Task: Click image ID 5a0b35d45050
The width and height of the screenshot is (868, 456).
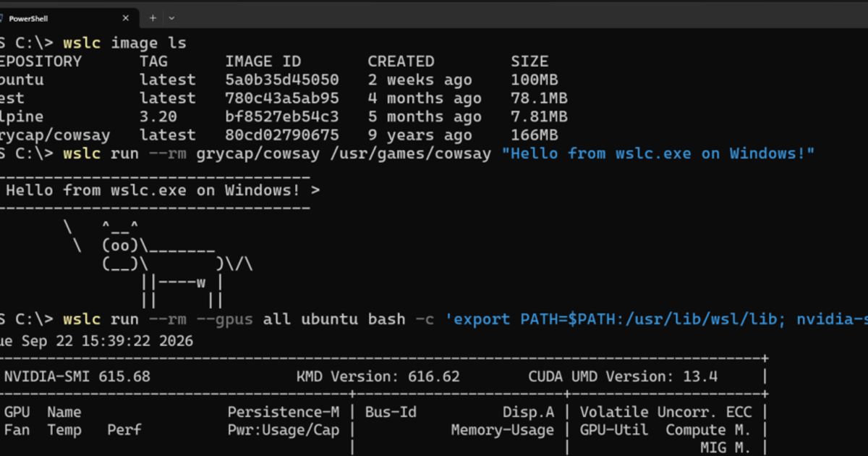Action: 282,80
